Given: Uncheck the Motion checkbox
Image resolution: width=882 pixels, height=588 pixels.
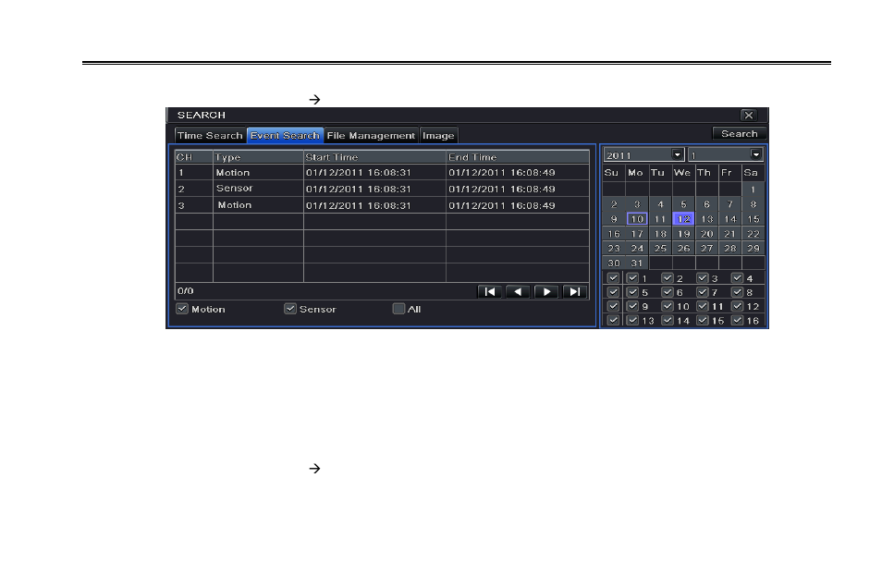Looking at the screenshot, I should coord(182,309).
